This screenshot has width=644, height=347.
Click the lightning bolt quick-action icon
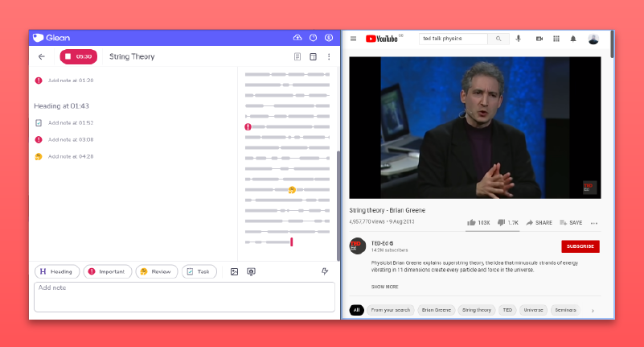click(325, 271)
